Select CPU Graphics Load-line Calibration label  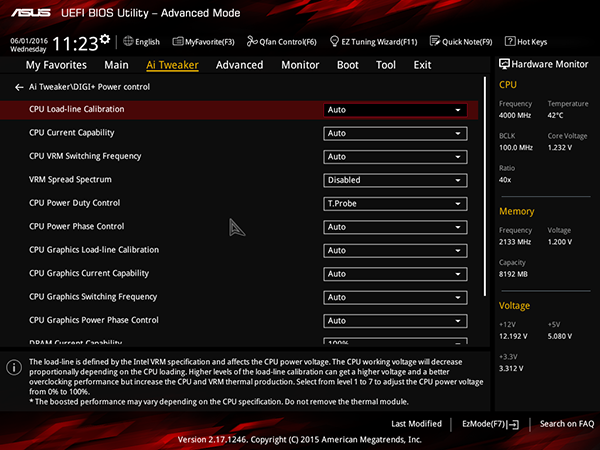tap(94, 250)
